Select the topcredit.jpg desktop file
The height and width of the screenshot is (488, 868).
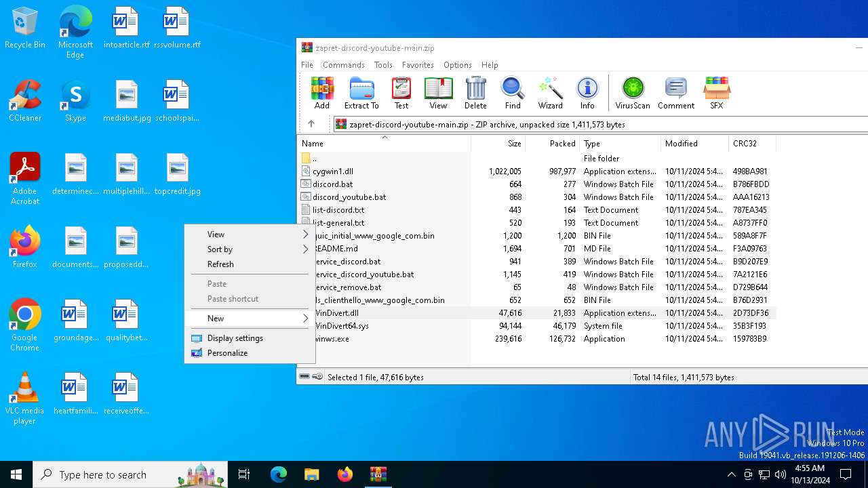177,174
